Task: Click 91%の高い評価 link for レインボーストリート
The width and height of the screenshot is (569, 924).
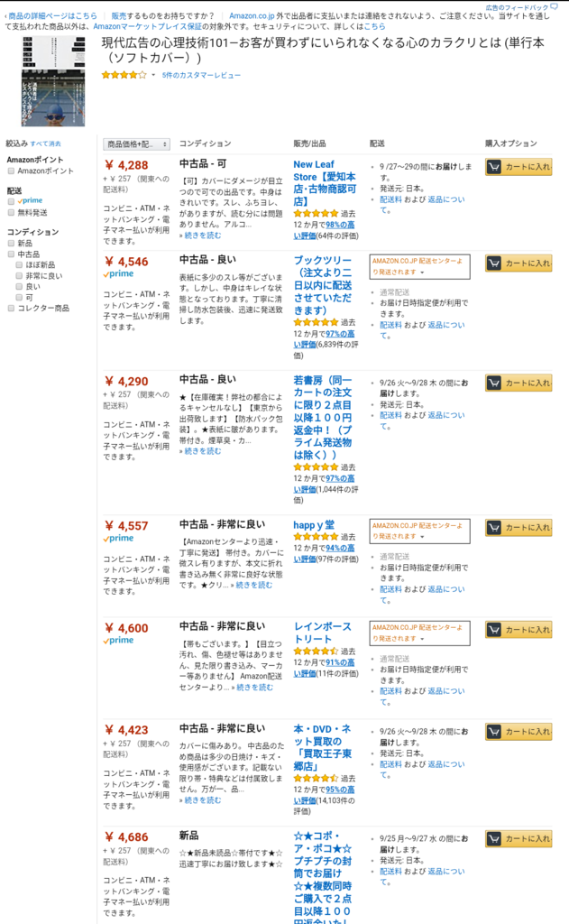Action: click(325, 668)
